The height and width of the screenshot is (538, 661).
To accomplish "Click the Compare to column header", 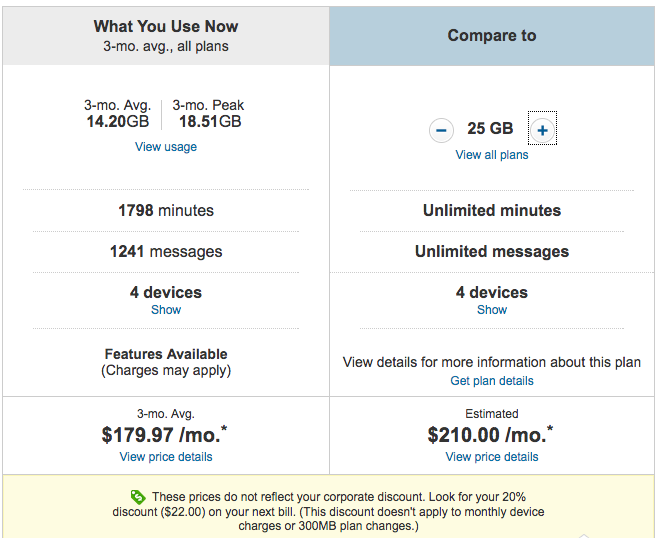I will 492,35.
